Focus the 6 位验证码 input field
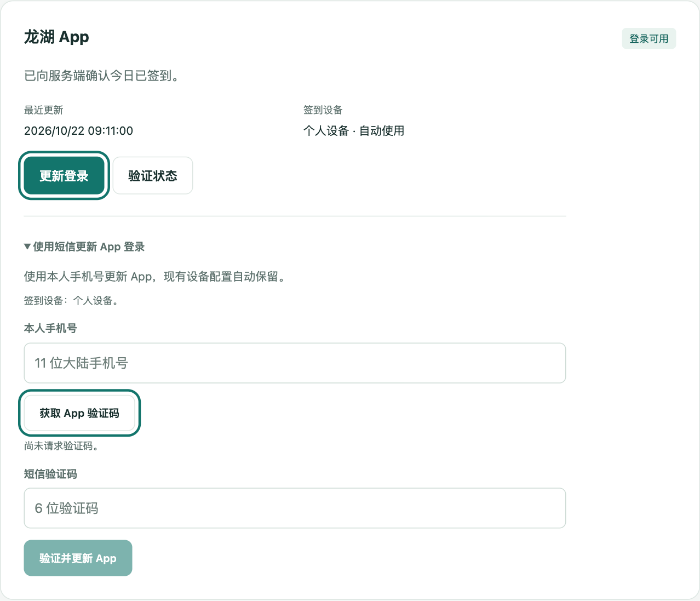The width and height of the screenshot is (700, 601). point(295,508)
